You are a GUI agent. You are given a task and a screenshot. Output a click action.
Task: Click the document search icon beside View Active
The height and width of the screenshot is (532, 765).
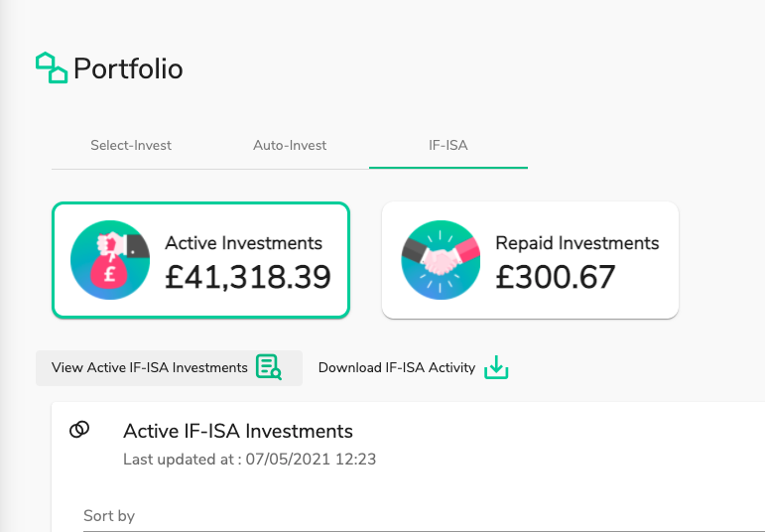(x=269, y=367)
